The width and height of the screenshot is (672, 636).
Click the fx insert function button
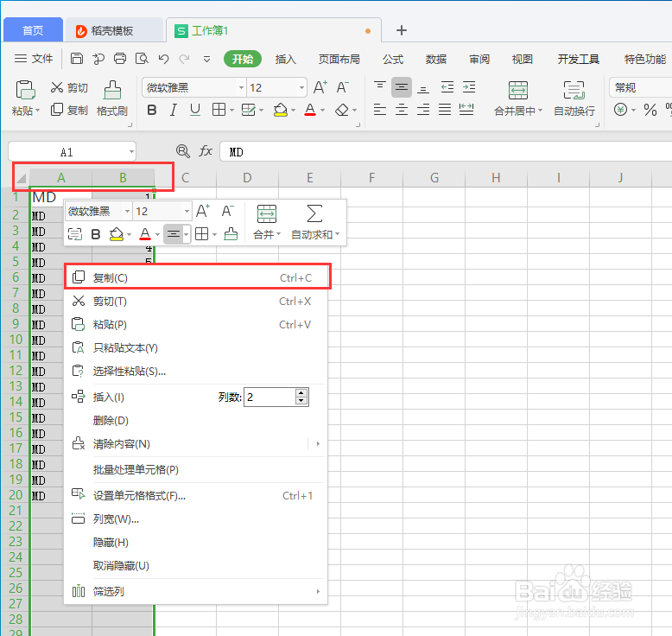click(x=206, y=151)
